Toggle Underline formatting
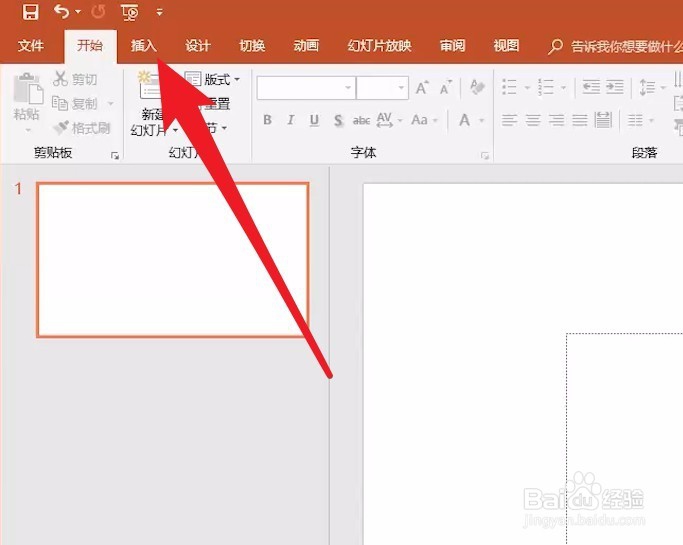 (x=314, y=120)
